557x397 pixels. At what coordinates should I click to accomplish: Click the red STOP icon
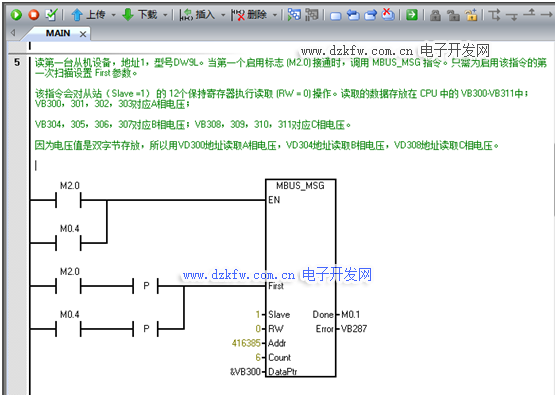click(x=34, y=15)
